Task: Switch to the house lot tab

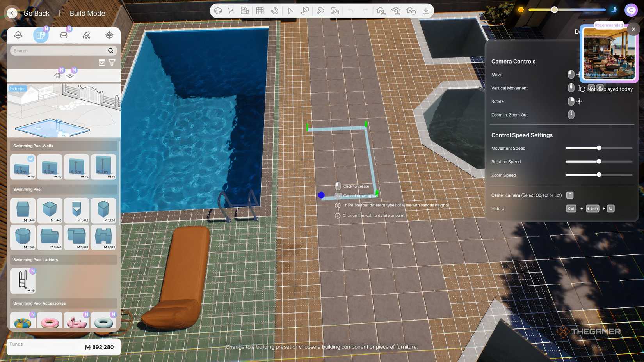Action: (x=18, y=35)
